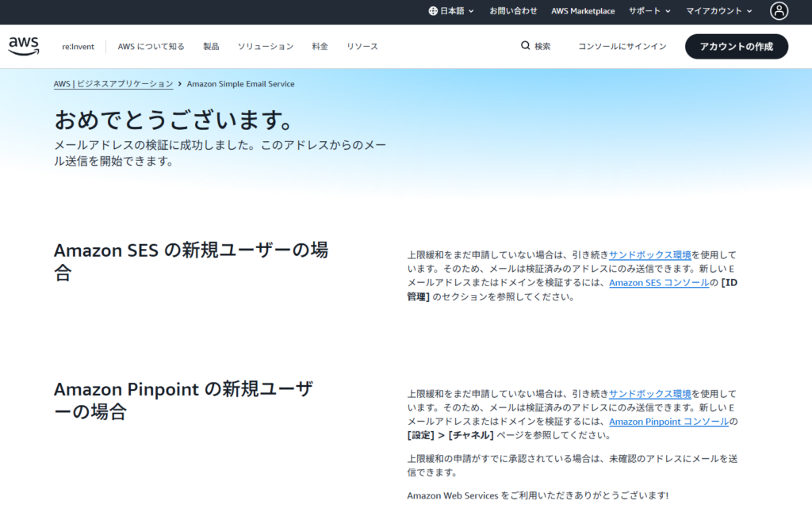Click the search magnifier icon

525,45
